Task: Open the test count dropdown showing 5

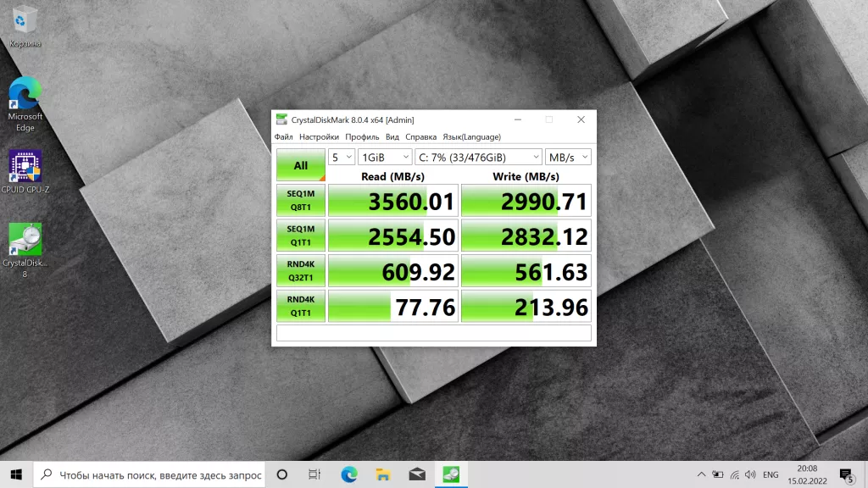Action: click(x=342, y=157)
